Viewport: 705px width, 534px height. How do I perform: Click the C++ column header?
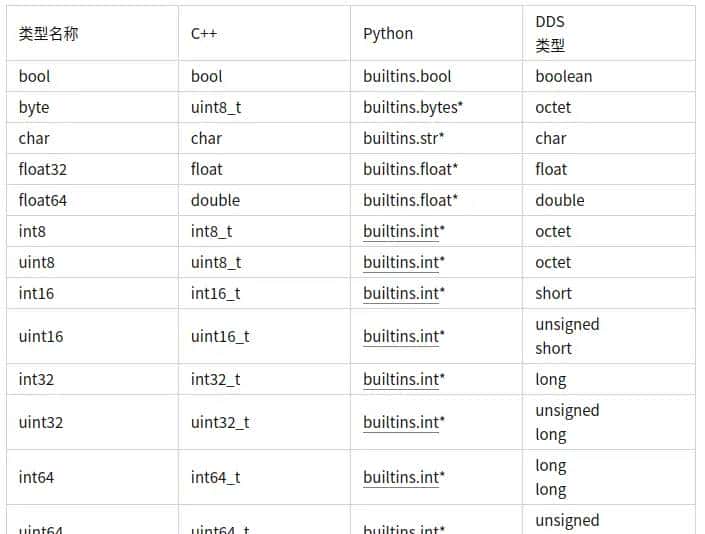tap(204, 34)
